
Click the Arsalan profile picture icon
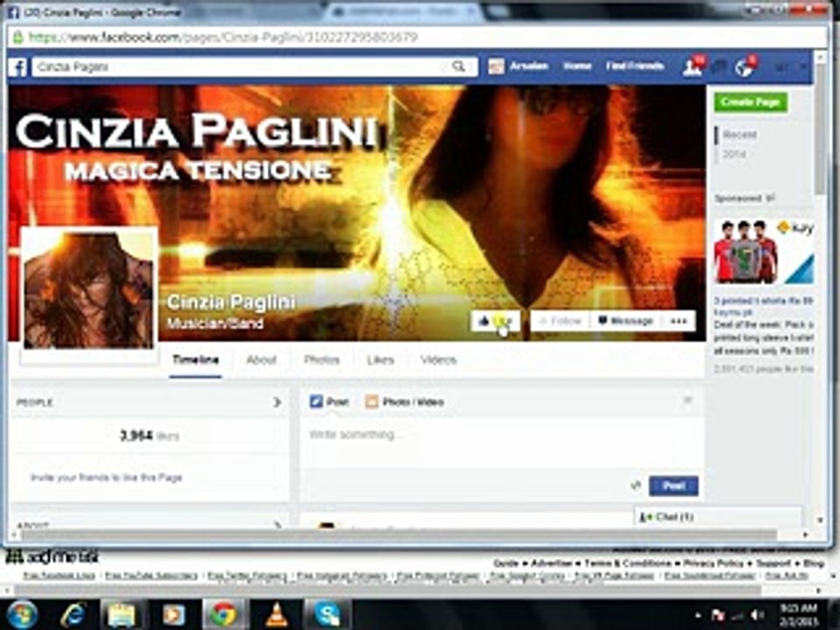tap(496, 66)
